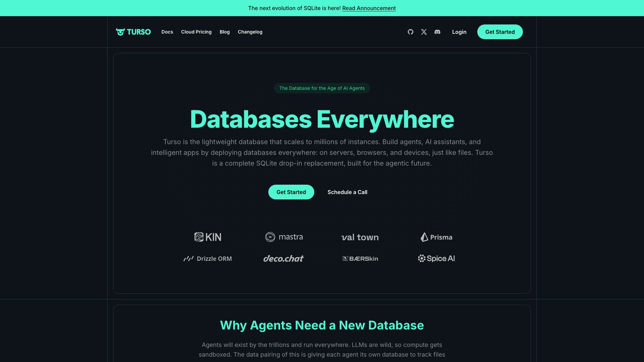Click Schedule a Call
Viewport: 644px width, 362px height.
pyautogui.click(x=347, y=192)
